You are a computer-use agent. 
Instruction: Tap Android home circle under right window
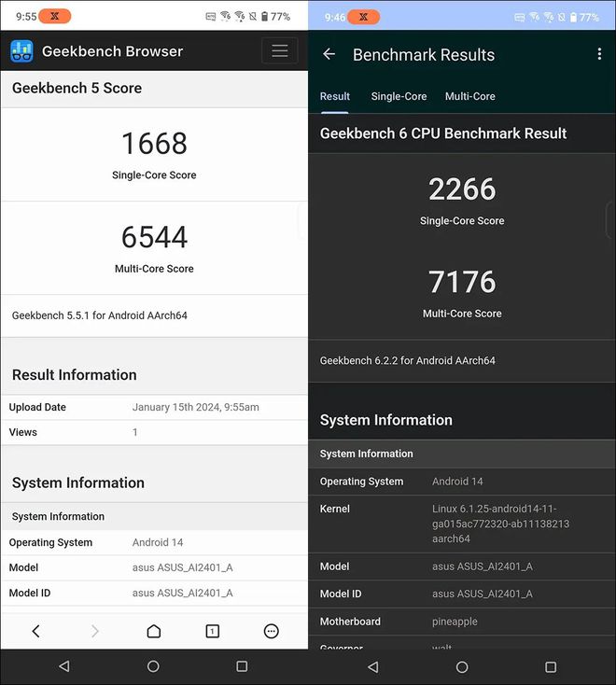(462, 667)
